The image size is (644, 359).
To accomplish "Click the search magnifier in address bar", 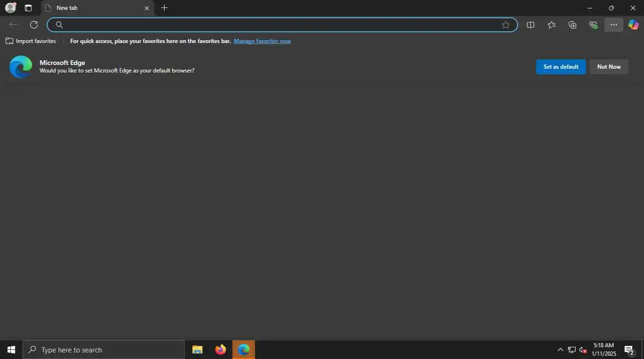I will [59, 25].
